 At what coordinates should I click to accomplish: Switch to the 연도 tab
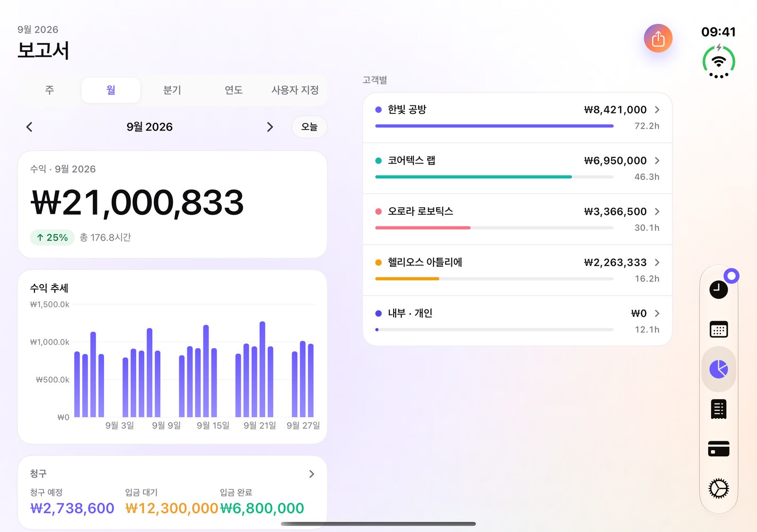234,90
